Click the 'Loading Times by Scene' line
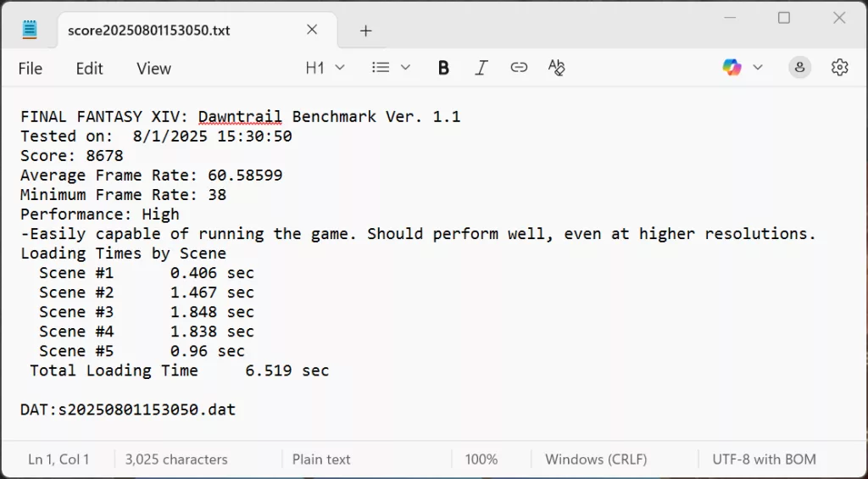Viewport: 868px width, 479px height. (124, 253)
